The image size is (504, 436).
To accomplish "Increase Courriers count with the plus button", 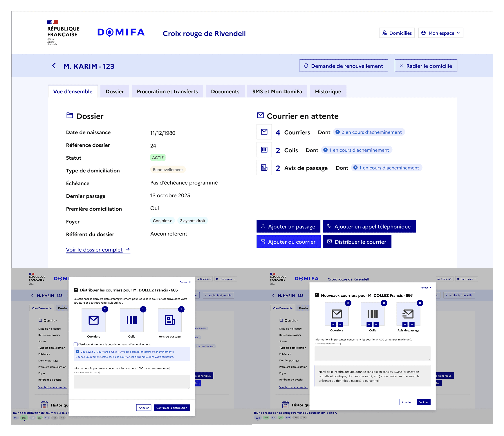I will point(340,324).
